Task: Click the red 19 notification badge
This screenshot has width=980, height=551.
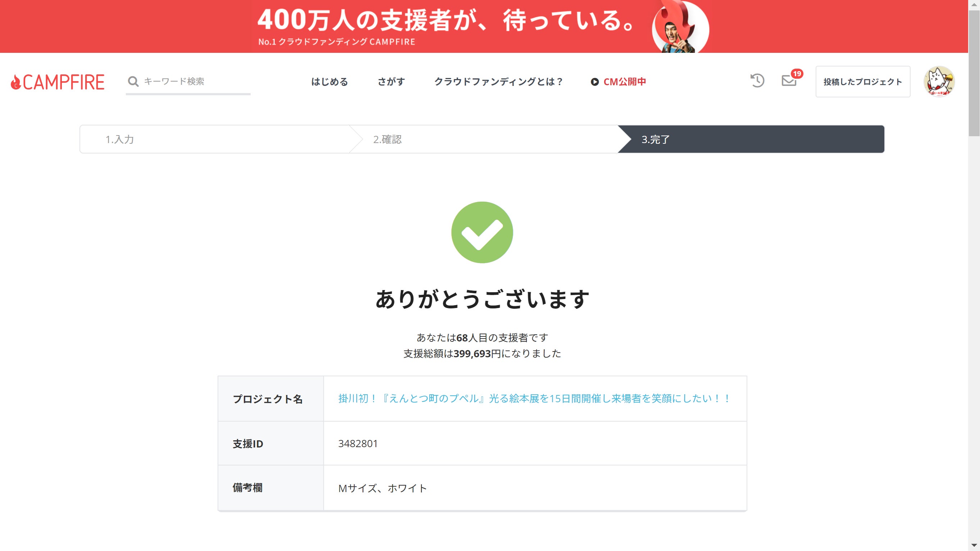Action: tap(797, 73)
